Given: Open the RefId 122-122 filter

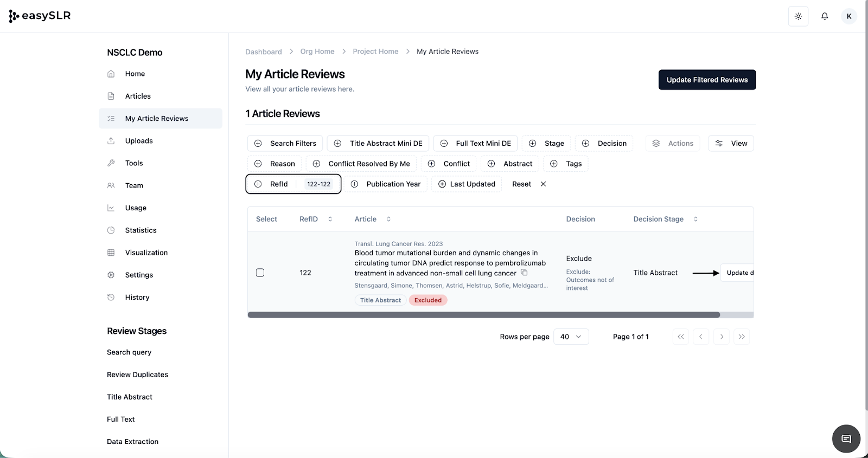Looking at the screenshot, I should (x=293, y=184).
